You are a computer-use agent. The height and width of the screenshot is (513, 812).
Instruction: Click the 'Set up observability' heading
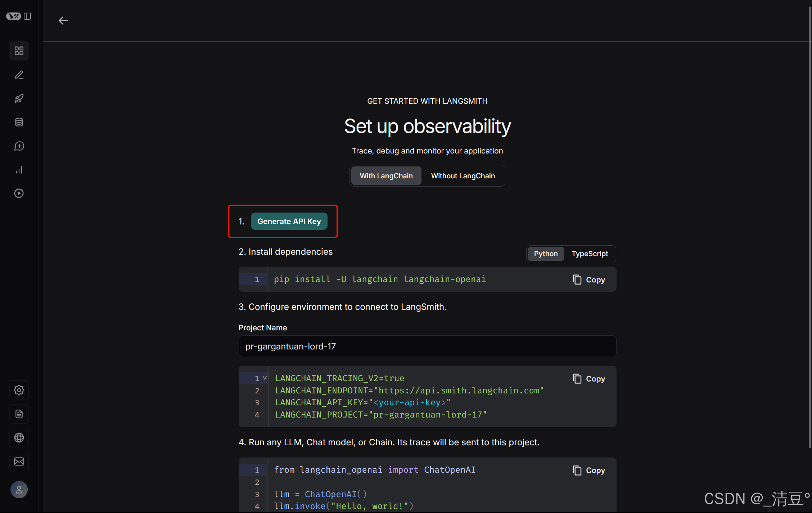(427, 126)
